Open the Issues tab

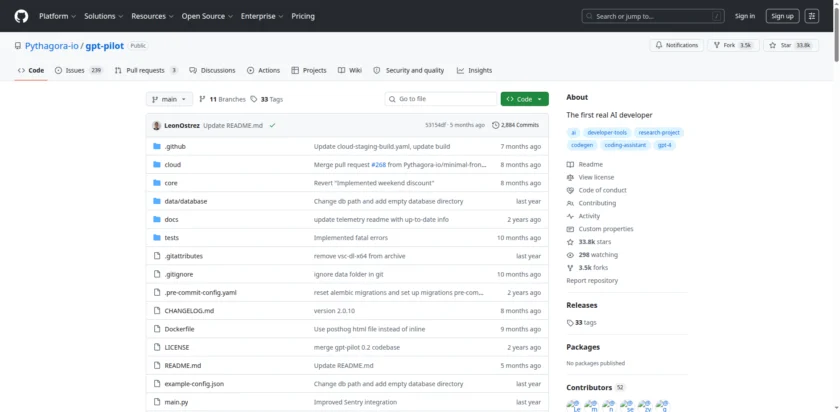(x=79, y=70)
